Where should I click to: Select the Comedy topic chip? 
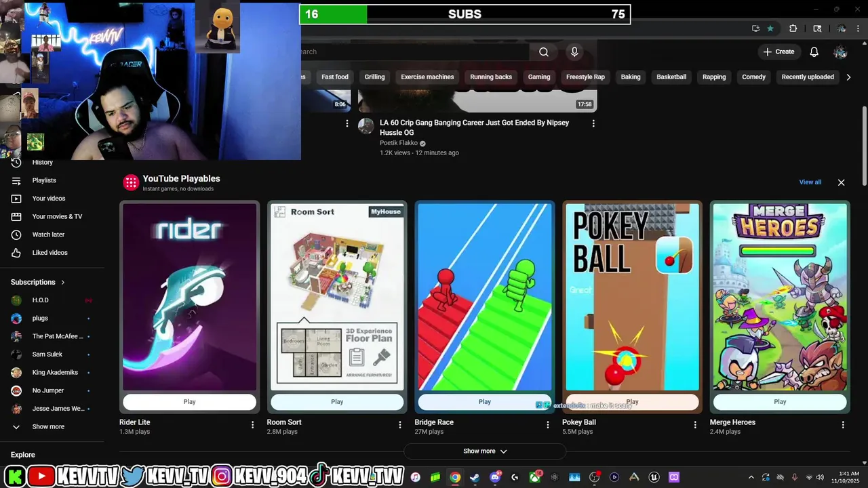(753, 77)
